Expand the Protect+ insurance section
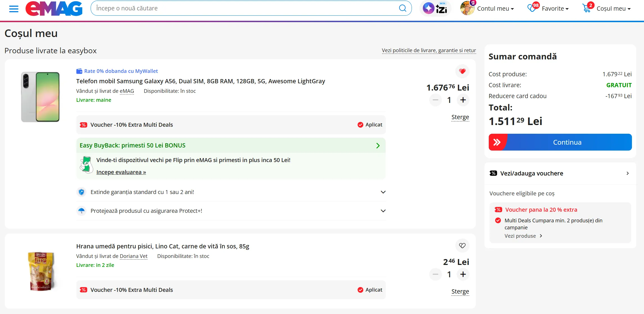This screenshot has height=314, width=644. (383, 211)
